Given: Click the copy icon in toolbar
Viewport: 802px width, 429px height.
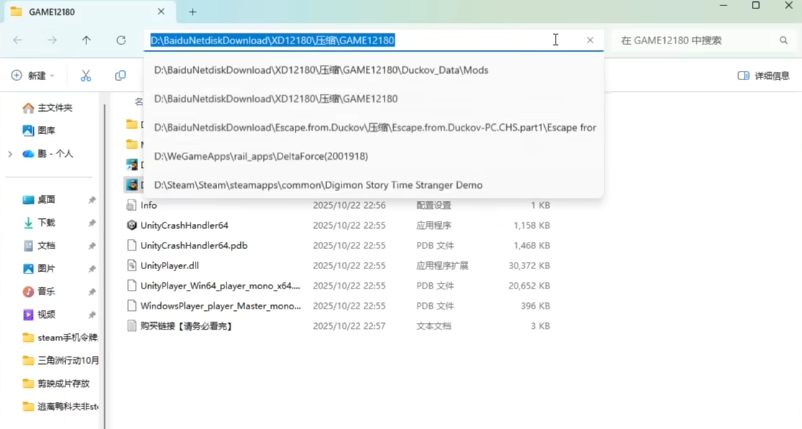Looking at the screenshot, I should tap(120, 76).
